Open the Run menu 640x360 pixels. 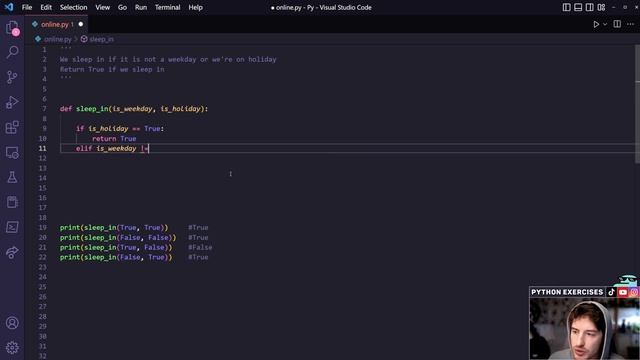coord(141,7)
